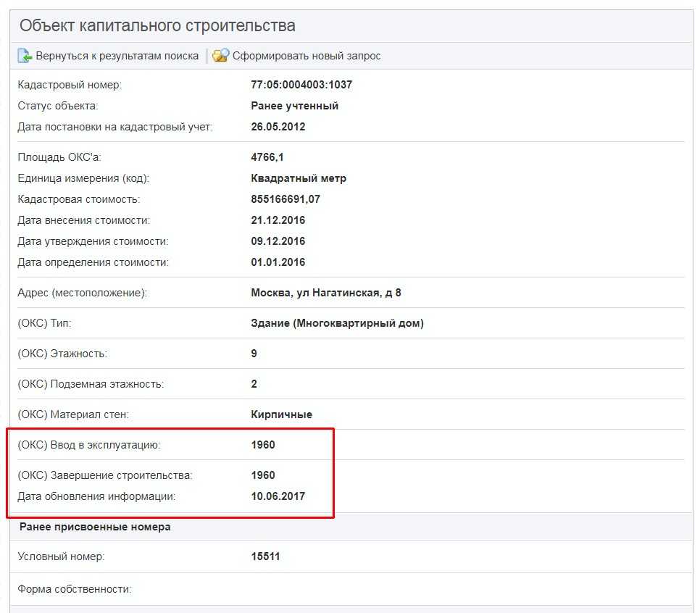Select cadastral number 77:05:0004003:1037
The width and height of the screenshot is (700, 613).
(x=301, y=85)
